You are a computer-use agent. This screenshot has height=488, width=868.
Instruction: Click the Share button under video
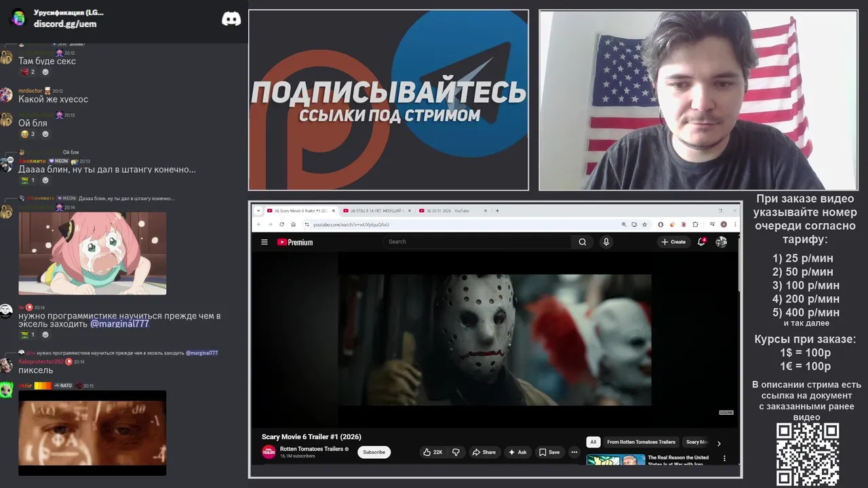pyautogui.click(x=484, y=452)
